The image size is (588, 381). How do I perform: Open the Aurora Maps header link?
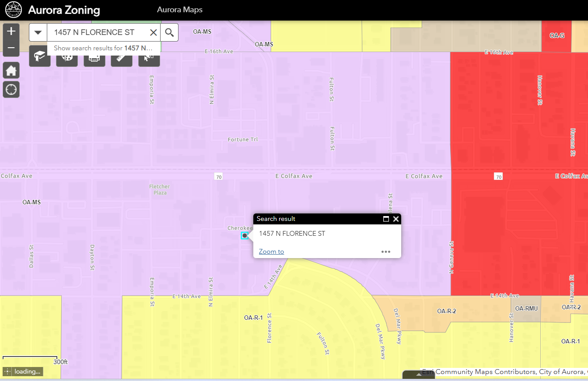(180, 10)
